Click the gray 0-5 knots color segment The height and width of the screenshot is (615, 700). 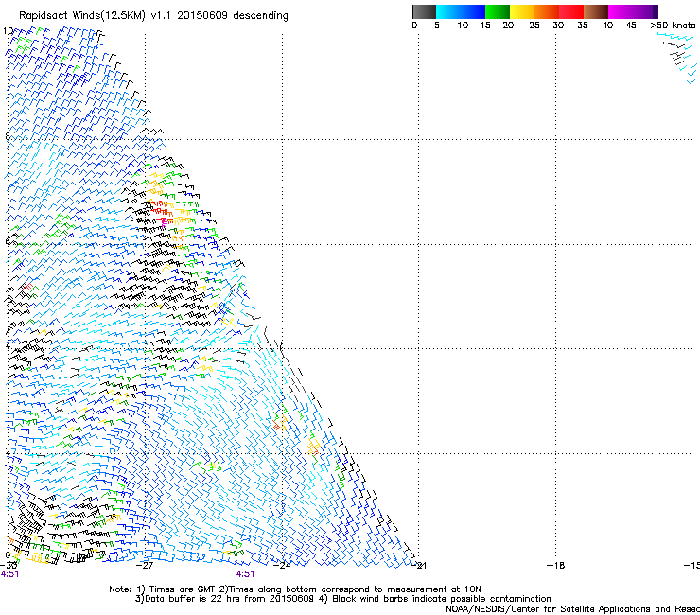coord(424,11)
